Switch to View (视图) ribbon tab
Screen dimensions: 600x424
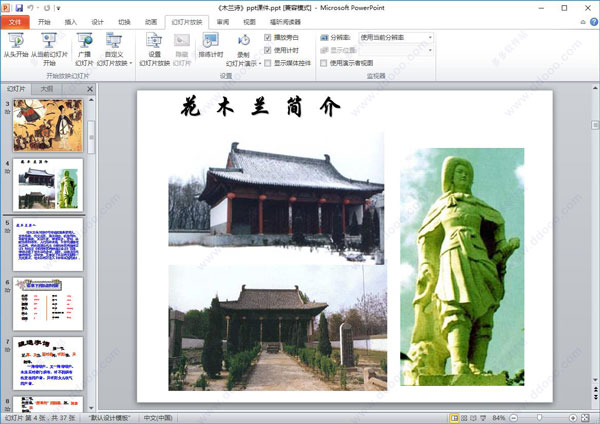point(249,22)
